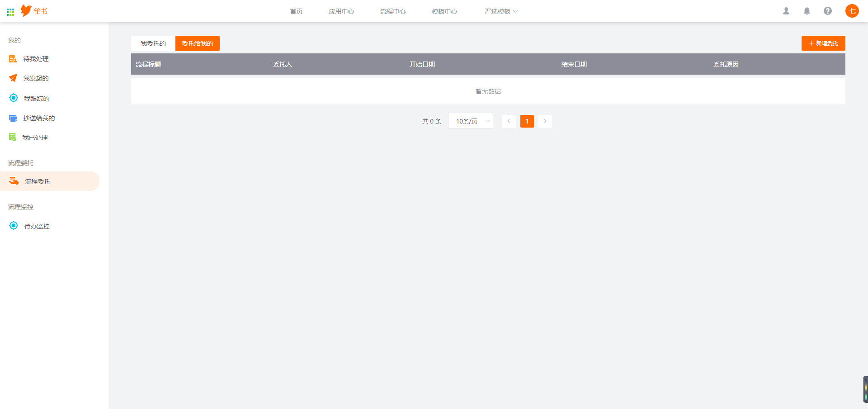
Task: Select page 1 in pagination
Action: click(527, 121)
